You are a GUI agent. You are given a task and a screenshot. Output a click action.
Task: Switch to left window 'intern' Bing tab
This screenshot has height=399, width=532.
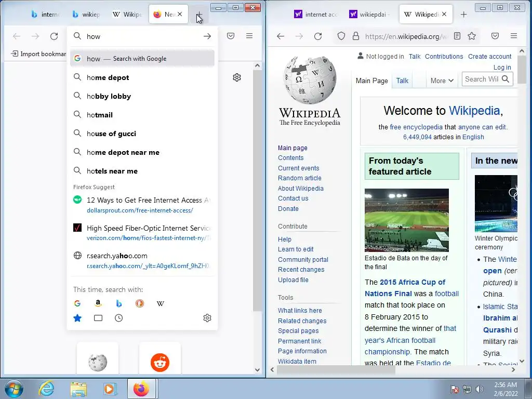coord(46,14)
